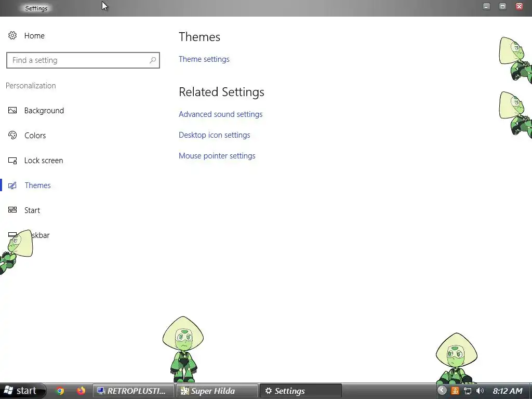Click the network tray icon
Viewport: 532px width, 399px height.
tap(468, 391)
